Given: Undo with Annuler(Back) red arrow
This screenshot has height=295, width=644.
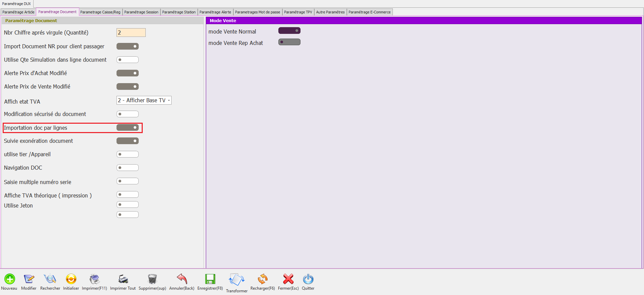Looking at the screenshot, I should pos(182,279).
